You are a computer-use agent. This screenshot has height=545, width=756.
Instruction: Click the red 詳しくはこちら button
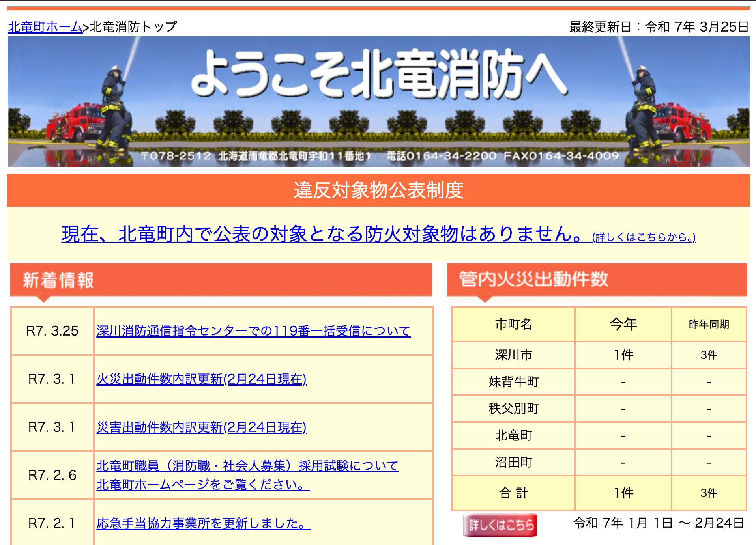(x=500, y=524)
